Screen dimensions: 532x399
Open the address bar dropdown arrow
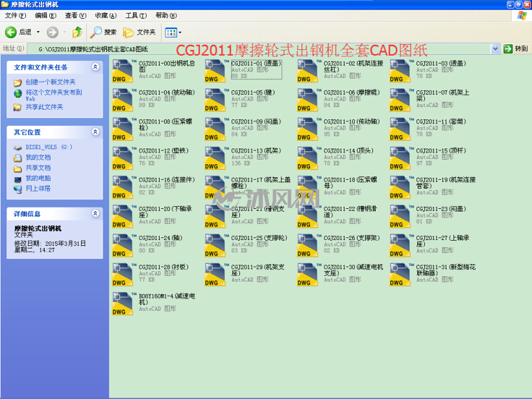(495, 49)
